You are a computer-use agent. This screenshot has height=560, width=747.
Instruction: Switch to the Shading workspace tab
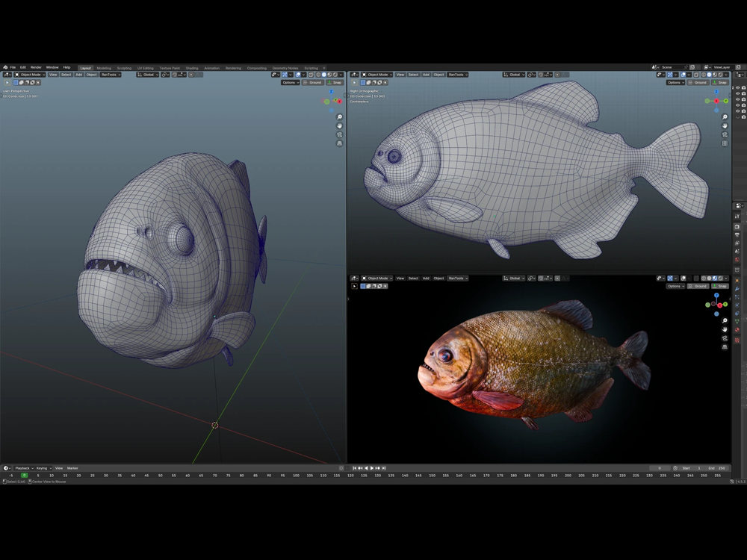click(x=192, y=68)
